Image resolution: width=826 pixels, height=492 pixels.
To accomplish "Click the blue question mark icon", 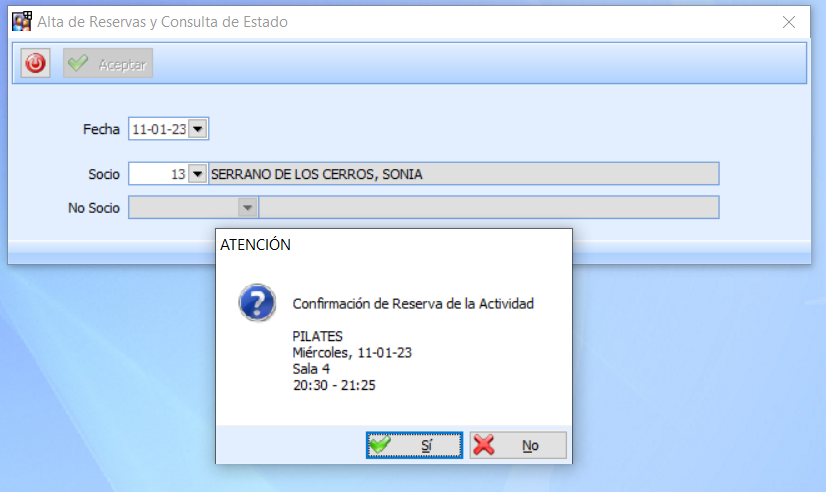I will pos(257,303).
